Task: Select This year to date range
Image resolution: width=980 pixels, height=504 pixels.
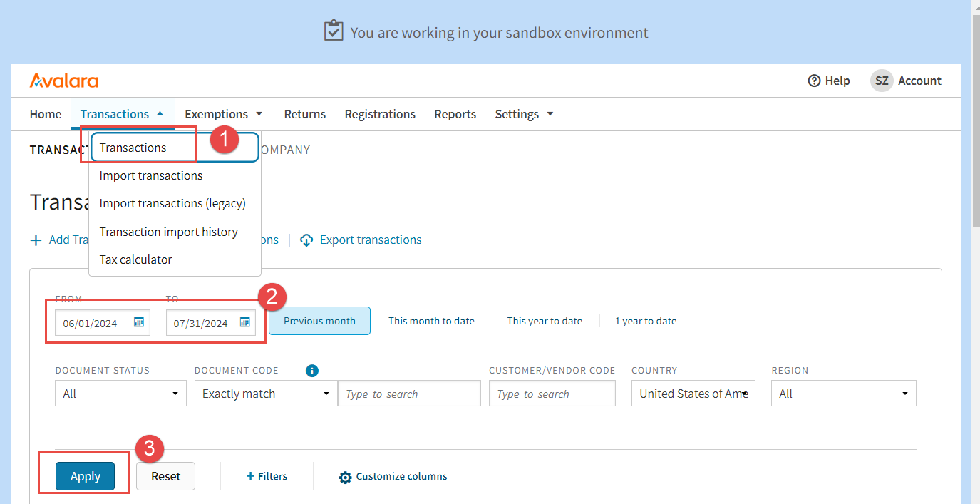Action: click(x=545, y=321)
